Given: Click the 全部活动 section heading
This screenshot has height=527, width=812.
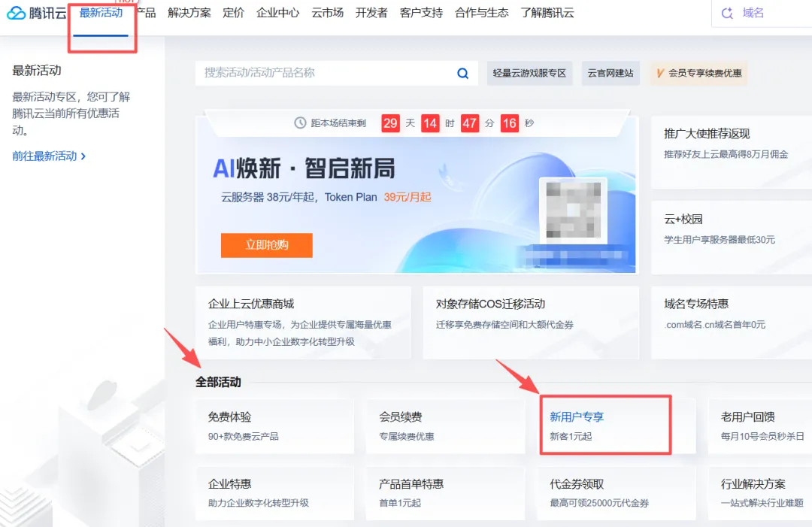Looking at the screenshot, I should [x=218, y=382].
